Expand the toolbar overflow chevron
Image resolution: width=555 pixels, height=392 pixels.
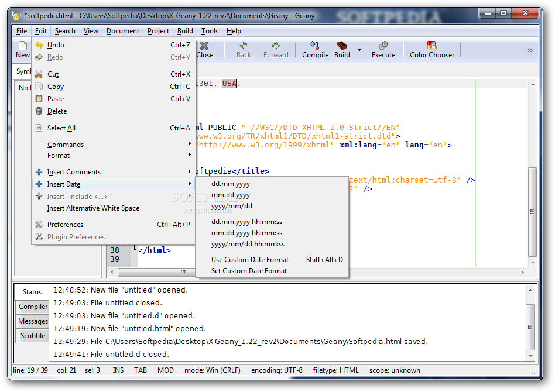530,50
